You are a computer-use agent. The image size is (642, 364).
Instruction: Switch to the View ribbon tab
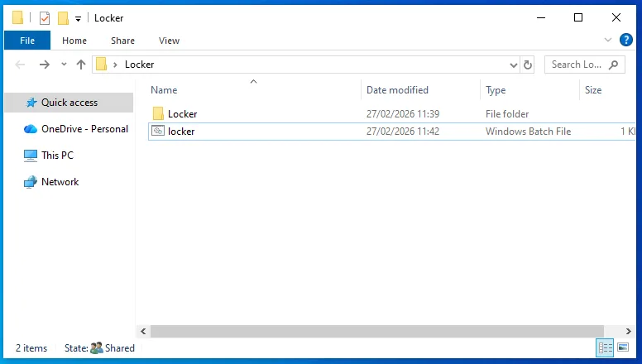tap(169, 41)
